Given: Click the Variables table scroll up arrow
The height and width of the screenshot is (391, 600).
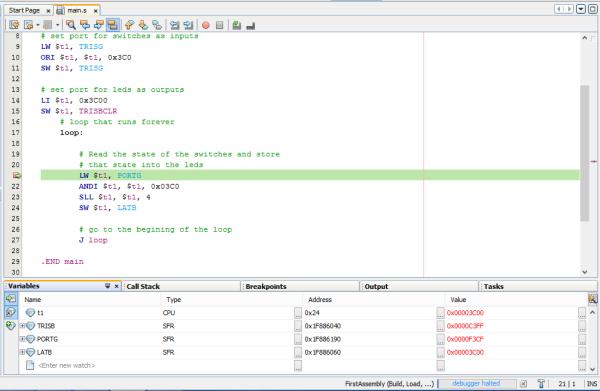Looking at the screenshot, I should pyautogui.click(x=592, y=313).
